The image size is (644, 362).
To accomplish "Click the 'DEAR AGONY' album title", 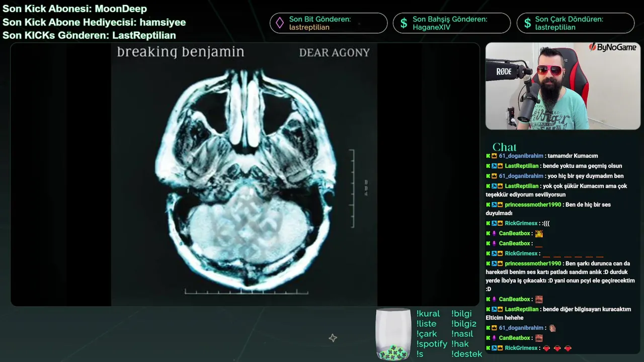I will (x=335, y=52).
